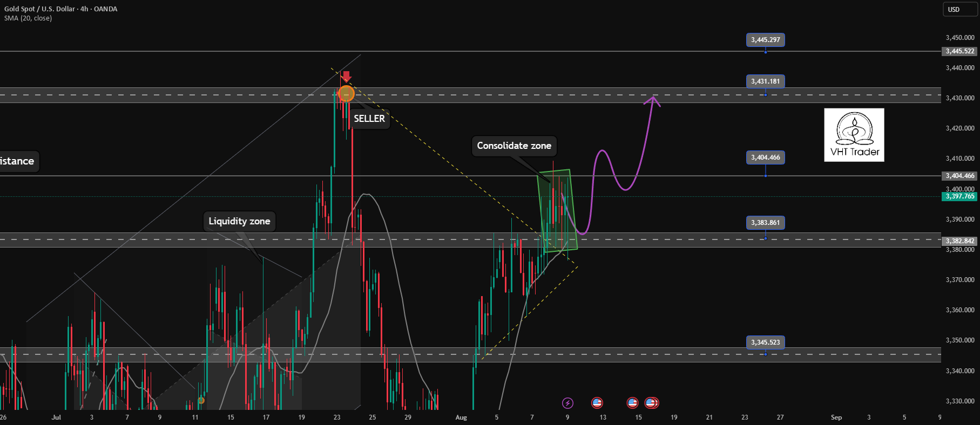Select the 3,431.181 price label
This screenshot has width=980, height=425.
pyautogui.click(x=766, y=81)
